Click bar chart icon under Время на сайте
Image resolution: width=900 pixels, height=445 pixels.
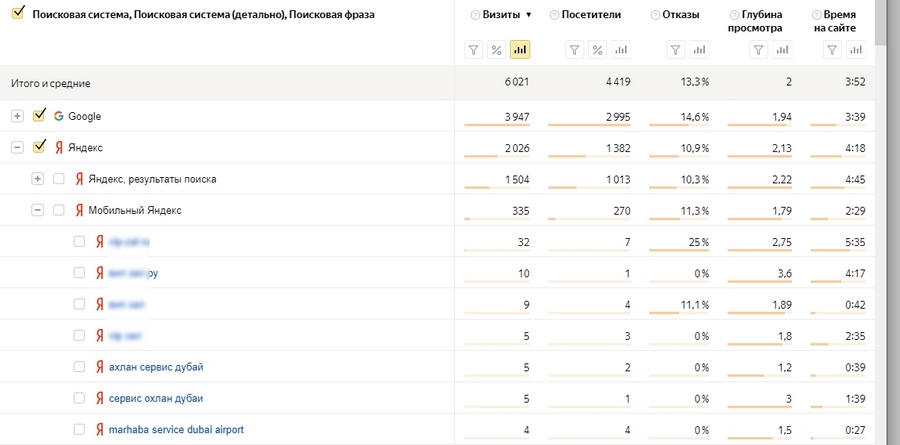[855, 50]
